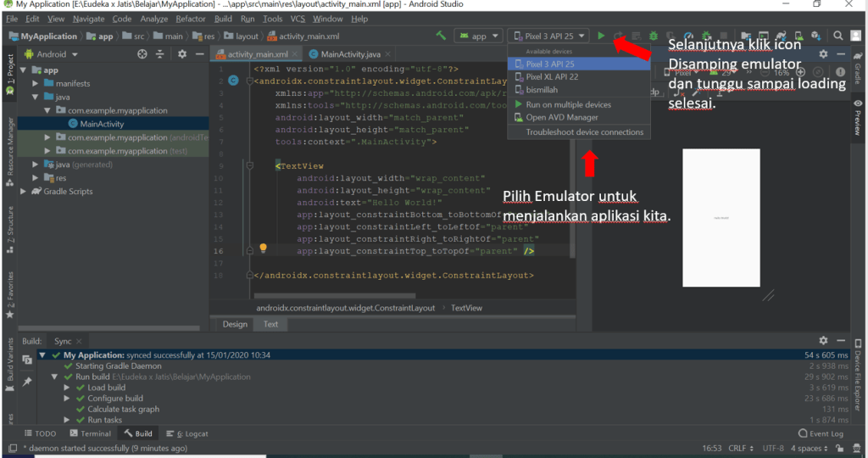Click the layout preview zoom-in plus button
Viewport: 868px width, 458px height.
[798, 73]
